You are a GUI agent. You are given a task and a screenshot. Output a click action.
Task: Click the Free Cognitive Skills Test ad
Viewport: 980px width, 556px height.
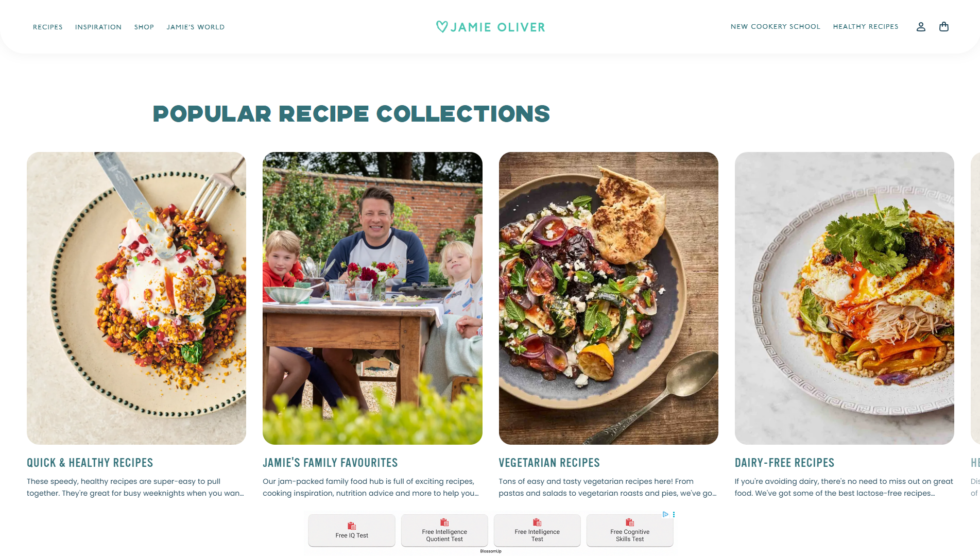click(x=630, y=530)
